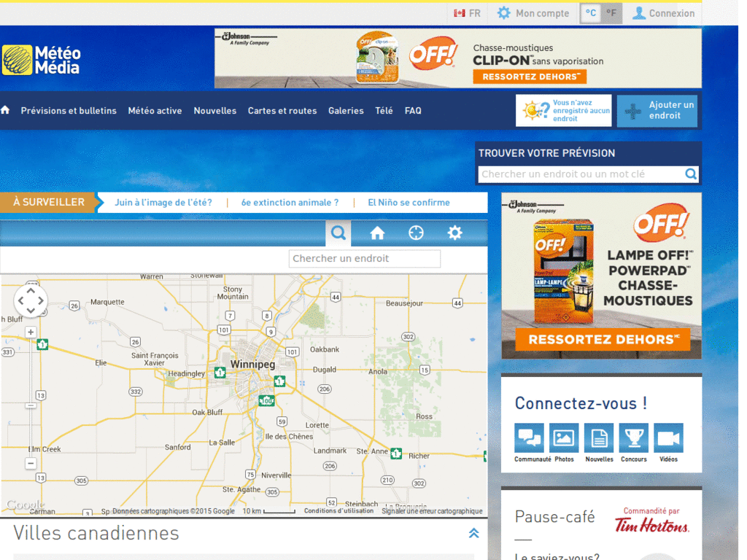This screenshot has width=747, height=560.
Task: Click Signaler une erreur cartographique link
Action: point(432,511)
